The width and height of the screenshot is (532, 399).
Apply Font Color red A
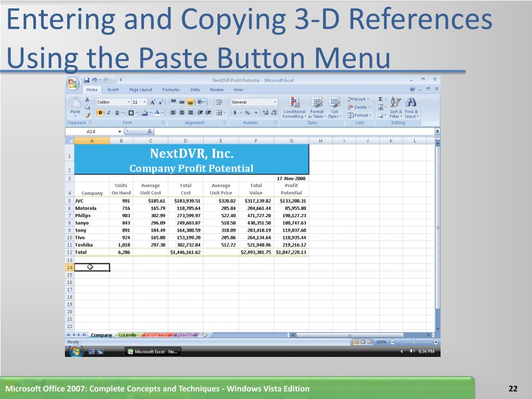(x=157, y=113)
